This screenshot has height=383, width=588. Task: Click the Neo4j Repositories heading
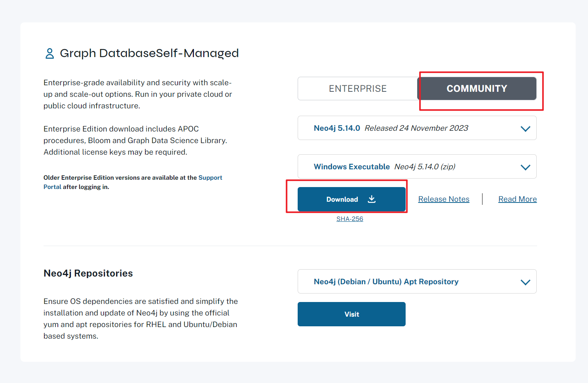pyautogui.click(x=88, y=273)
